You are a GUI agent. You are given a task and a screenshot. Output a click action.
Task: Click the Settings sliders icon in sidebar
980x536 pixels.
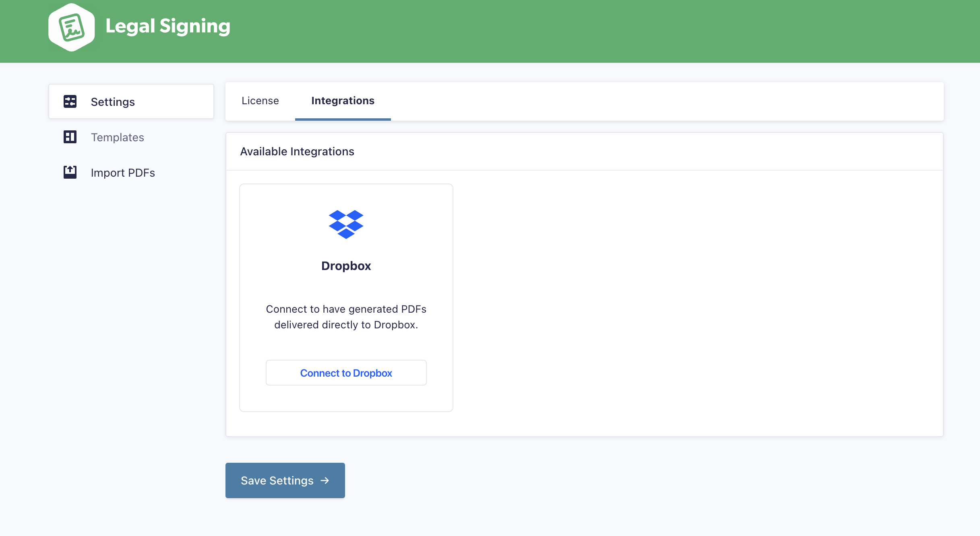pos(70,101)
